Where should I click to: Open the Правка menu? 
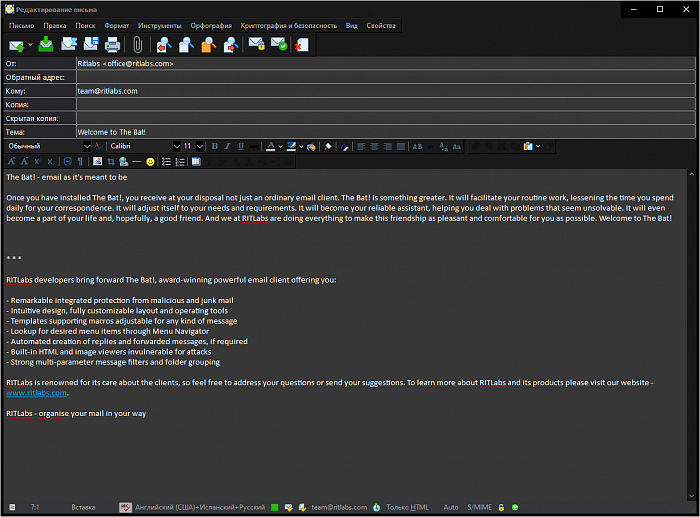pyautogui.click(x=54, y=25)
